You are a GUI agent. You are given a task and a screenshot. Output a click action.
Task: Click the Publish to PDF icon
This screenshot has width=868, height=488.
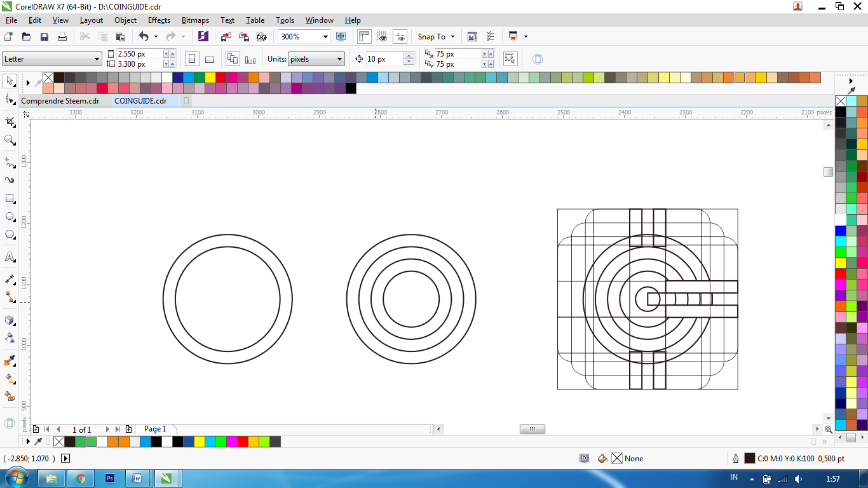[x=262, y=36]
